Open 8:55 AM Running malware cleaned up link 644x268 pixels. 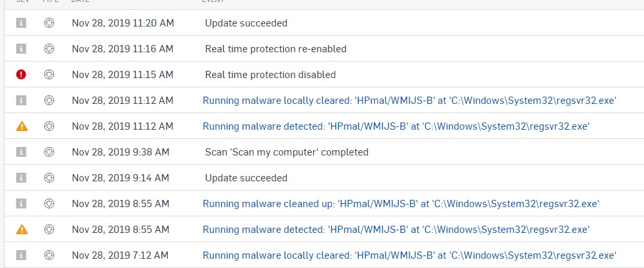click(x=401, y=204)
